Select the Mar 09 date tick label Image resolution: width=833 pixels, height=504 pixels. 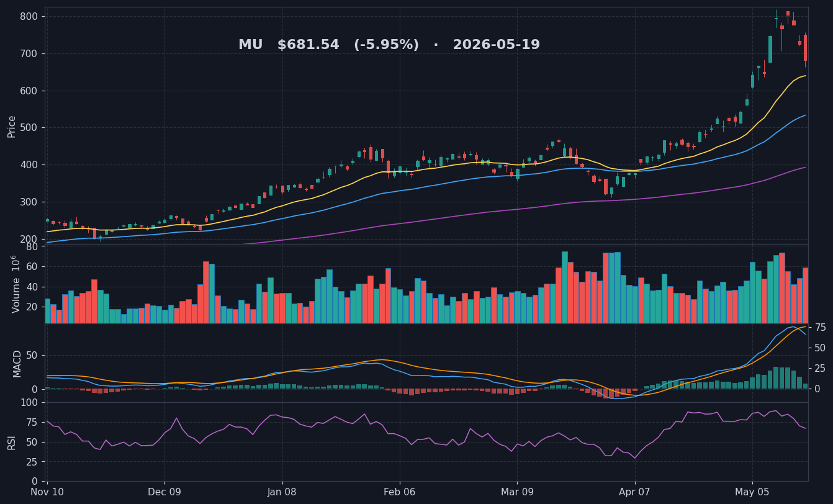pyautogui.click(x=517, y=492)
